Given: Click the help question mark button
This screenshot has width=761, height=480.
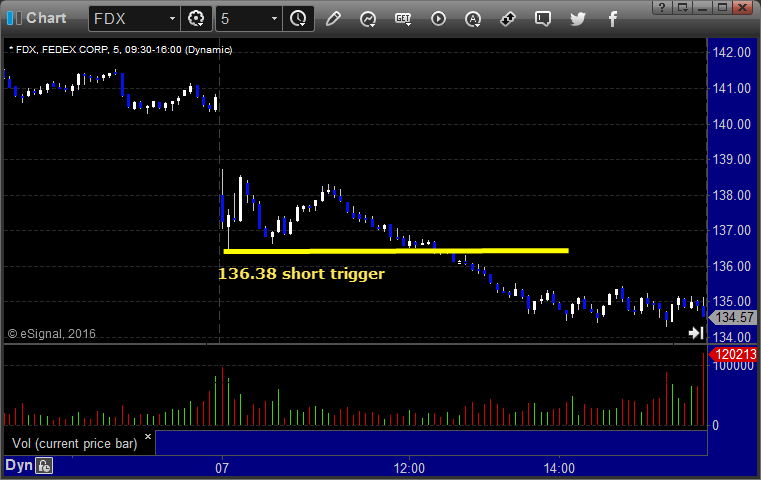Looking at the screenshot, I should point(662,7).
